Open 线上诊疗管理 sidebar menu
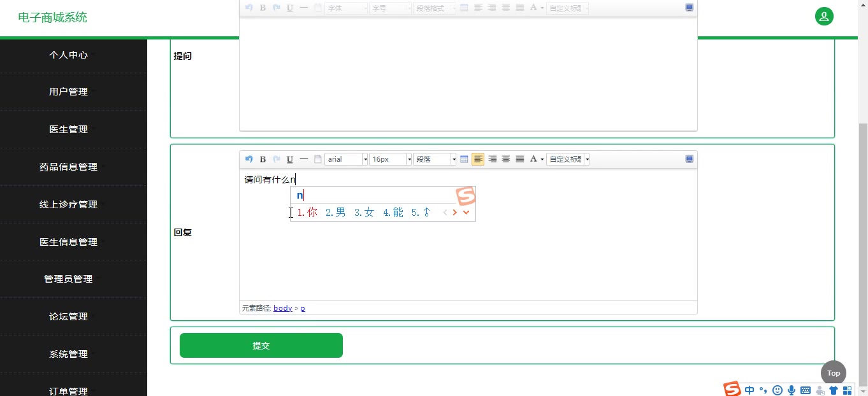The width and height of the screenshot is (868, 396). (x=68, y=204)
